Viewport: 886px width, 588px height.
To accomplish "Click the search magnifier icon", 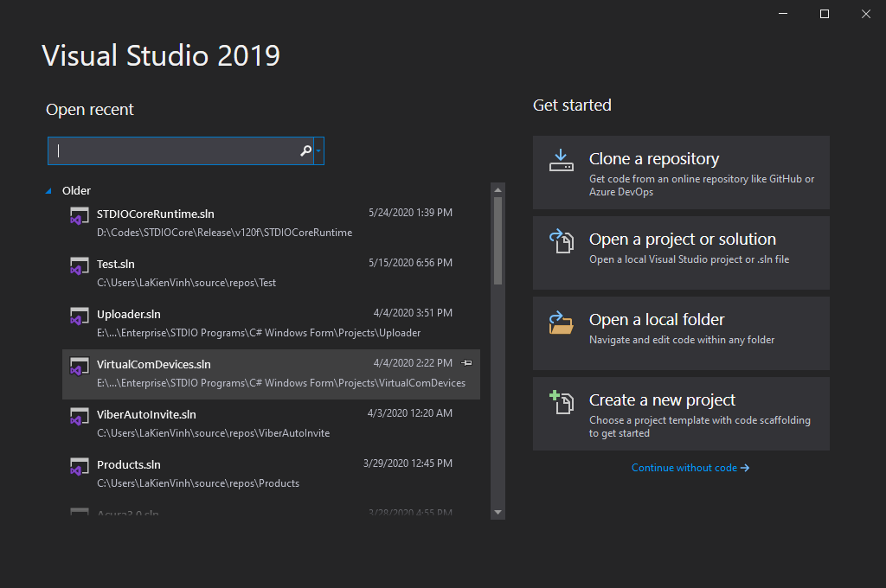I will (305, 150).
